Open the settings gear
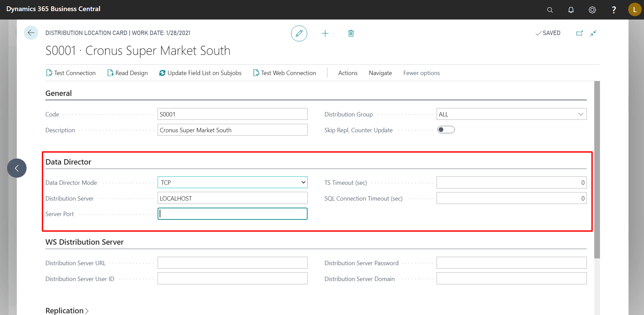Viewport: 644px width, 315px height. (592, 10)
